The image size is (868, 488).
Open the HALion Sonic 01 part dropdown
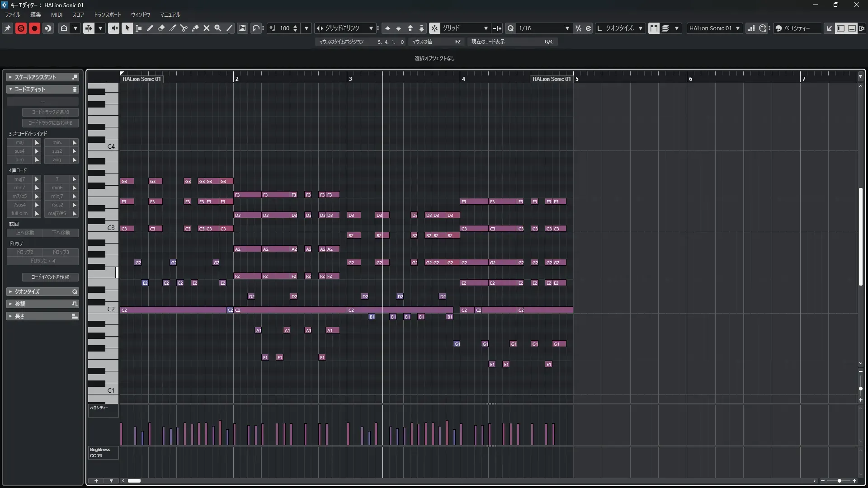click(714, 28)
